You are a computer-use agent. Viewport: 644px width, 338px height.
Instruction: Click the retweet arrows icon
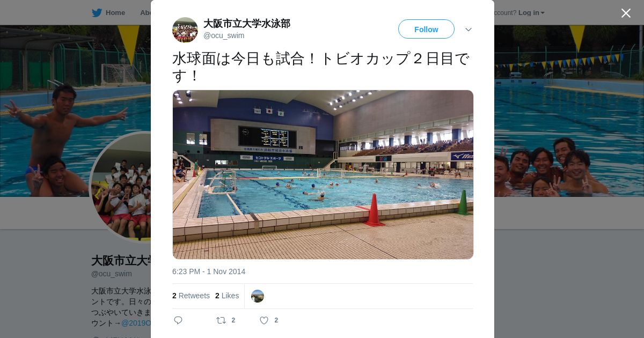pos(221,320)
